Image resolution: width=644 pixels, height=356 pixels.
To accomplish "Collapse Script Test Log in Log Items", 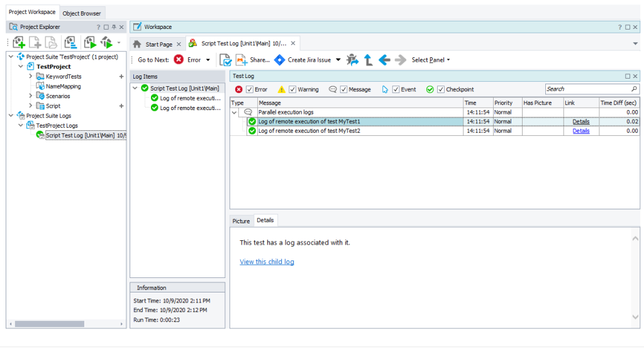I will (135, 88).
